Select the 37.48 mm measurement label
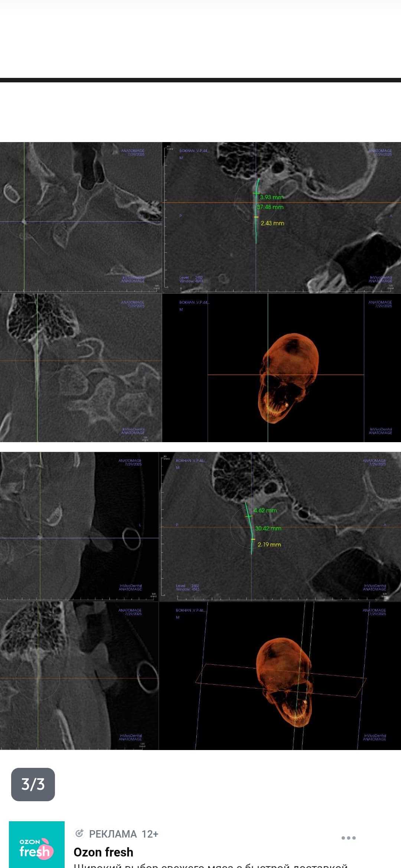The width and height of the screenshot is (401, 868). coord(270,207)
